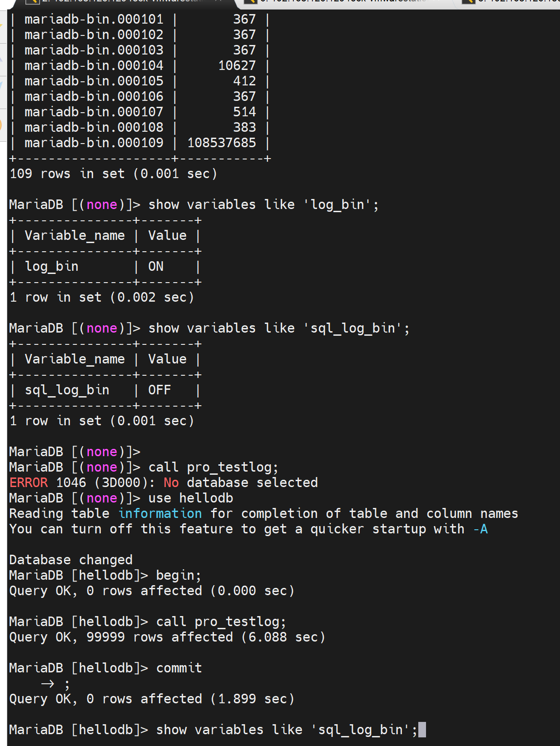Click the sql_log_bin OFF value
The height and width of the screenshot is (746, 560).
click(x=159, y=390)
